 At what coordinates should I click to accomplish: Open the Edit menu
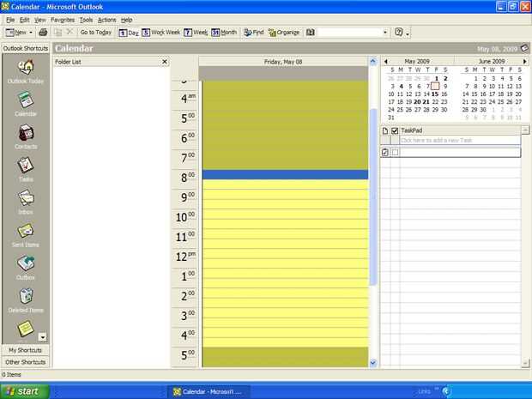(24, 20)
